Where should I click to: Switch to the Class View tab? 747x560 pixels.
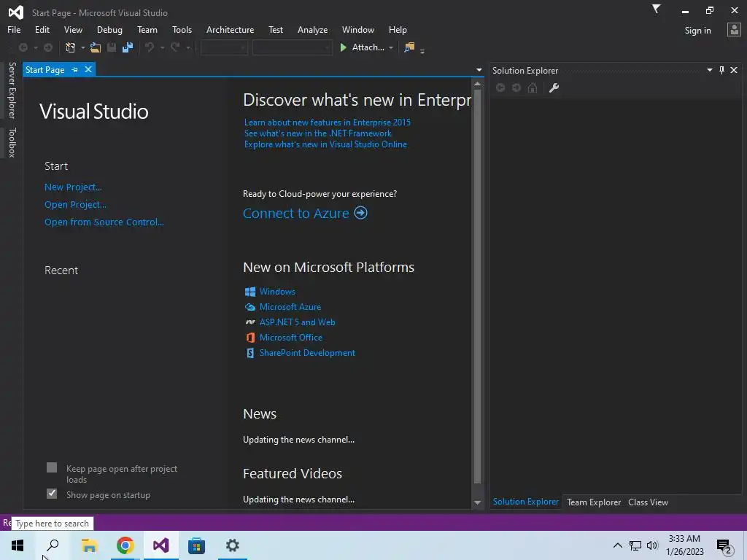click(648, 502)
